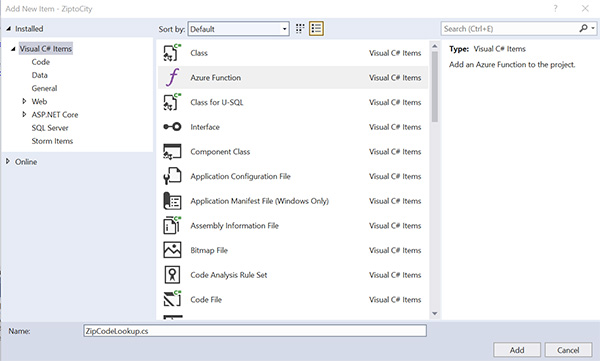Click the Add button

(517, 350)
